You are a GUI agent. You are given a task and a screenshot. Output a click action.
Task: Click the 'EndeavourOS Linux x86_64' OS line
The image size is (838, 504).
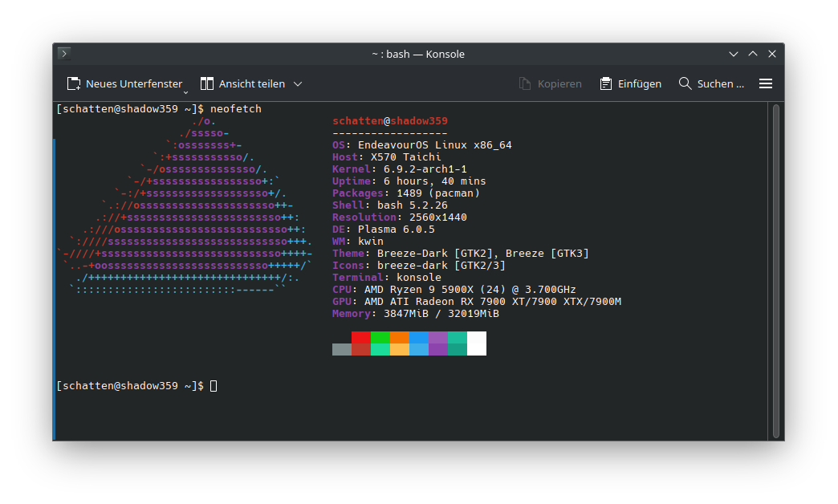click(x=434, y=144)
